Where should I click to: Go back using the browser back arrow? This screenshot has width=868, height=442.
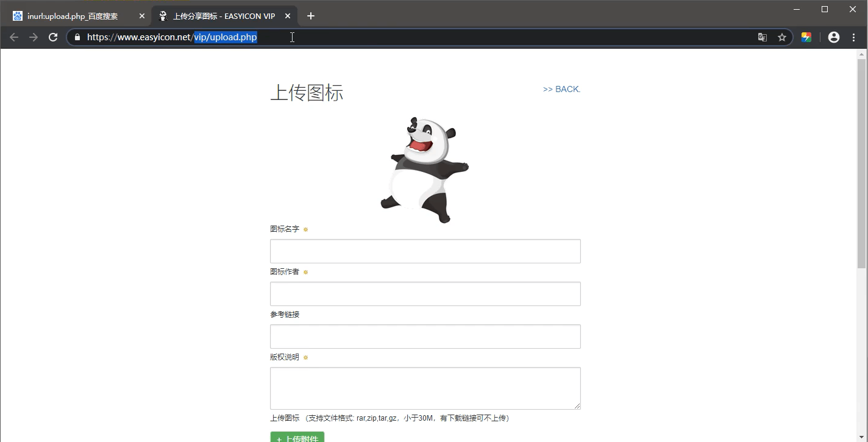[14, 37]
